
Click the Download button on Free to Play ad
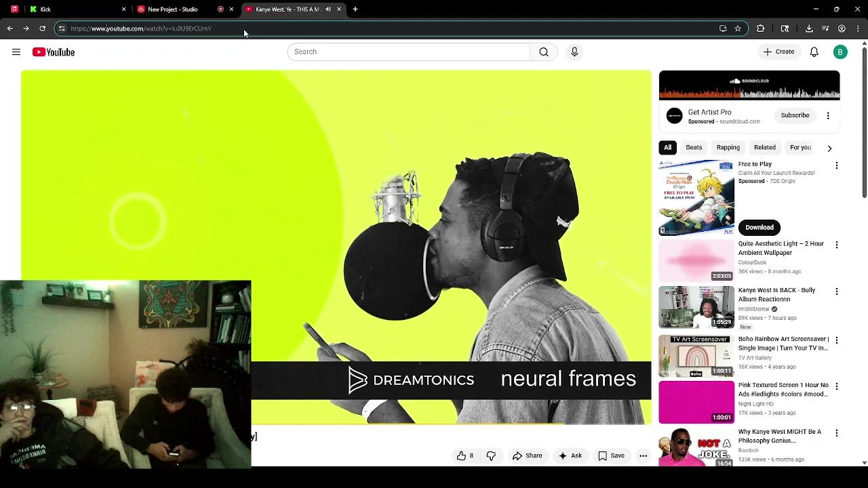[759, 228]
